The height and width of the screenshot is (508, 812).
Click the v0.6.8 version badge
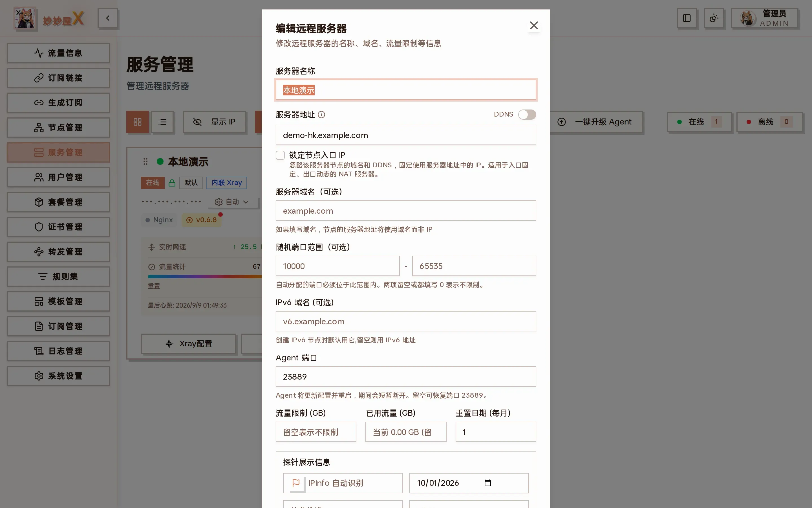coord(202,220)
